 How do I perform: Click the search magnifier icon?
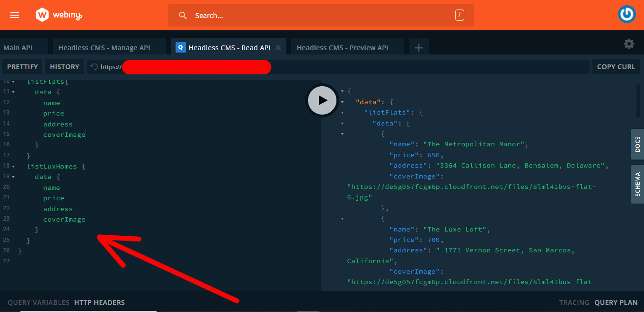[183, 15]
